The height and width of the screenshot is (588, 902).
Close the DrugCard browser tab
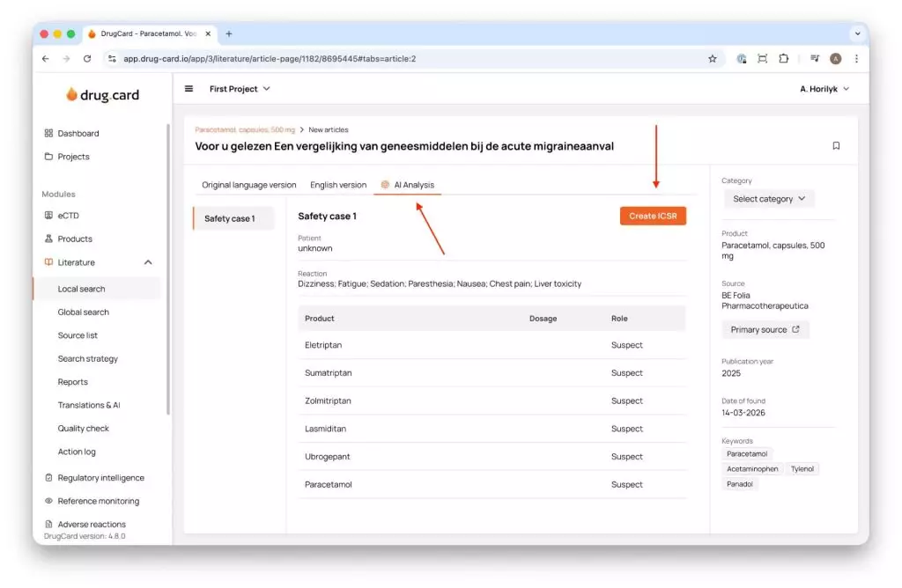click(208, 34)
